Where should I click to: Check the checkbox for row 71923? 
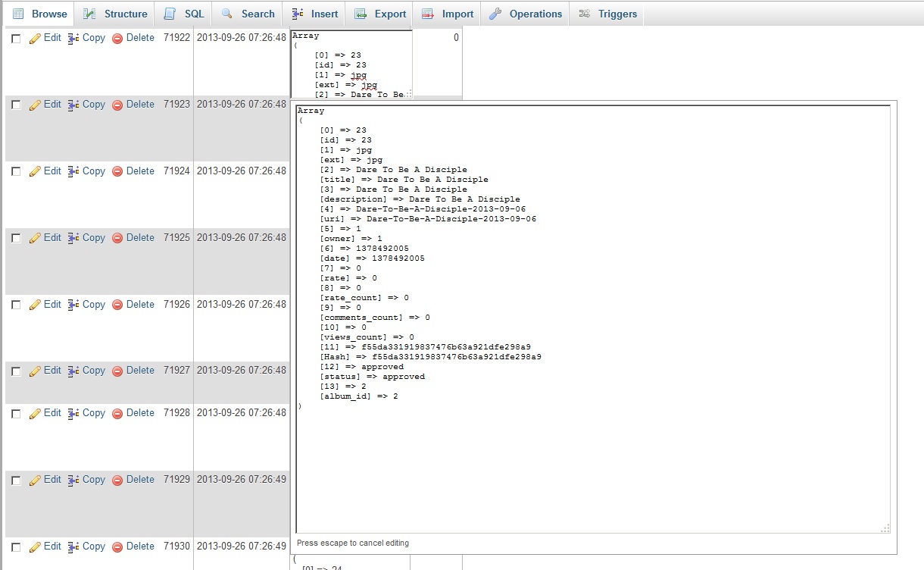click(16, 105)
